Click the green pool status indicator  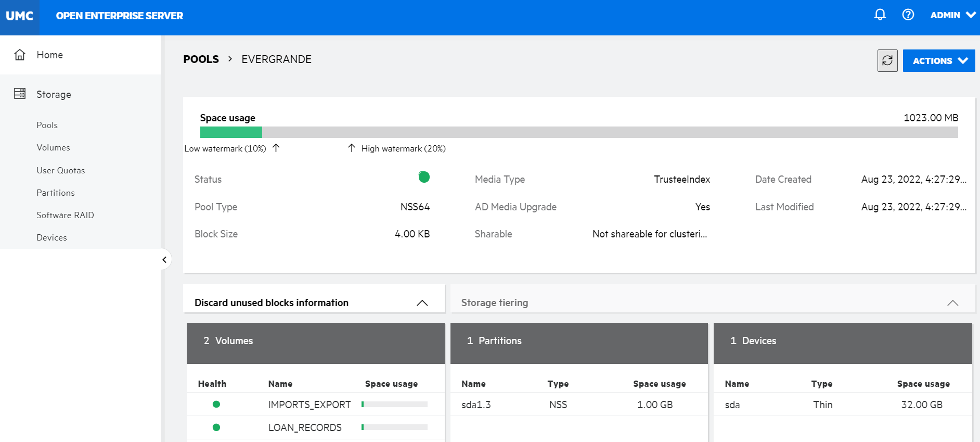coord(424,178)
